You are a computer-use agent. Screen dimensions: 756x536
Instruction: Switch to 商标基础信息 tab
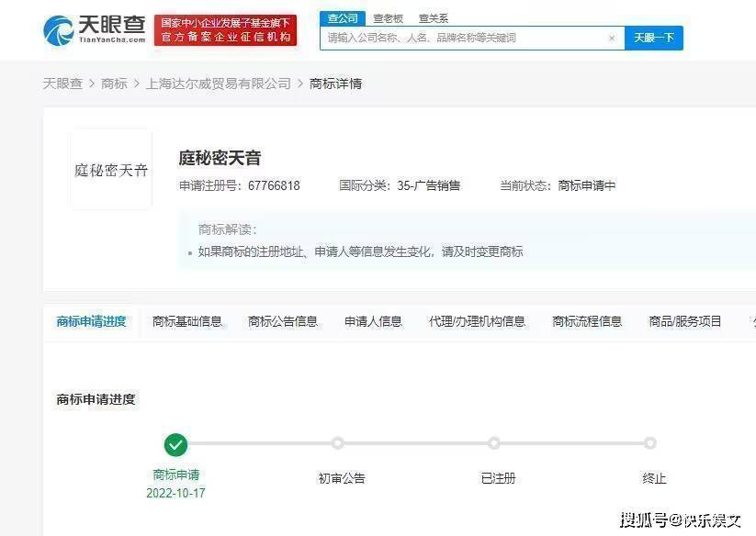tap(187, 322)
